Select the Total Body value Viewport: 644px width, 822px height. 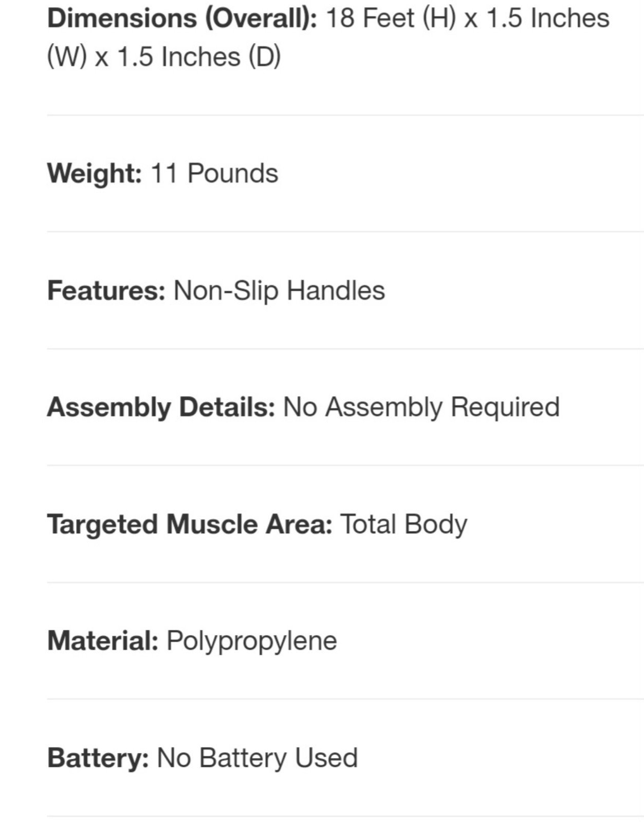click(x=404, y=525)
